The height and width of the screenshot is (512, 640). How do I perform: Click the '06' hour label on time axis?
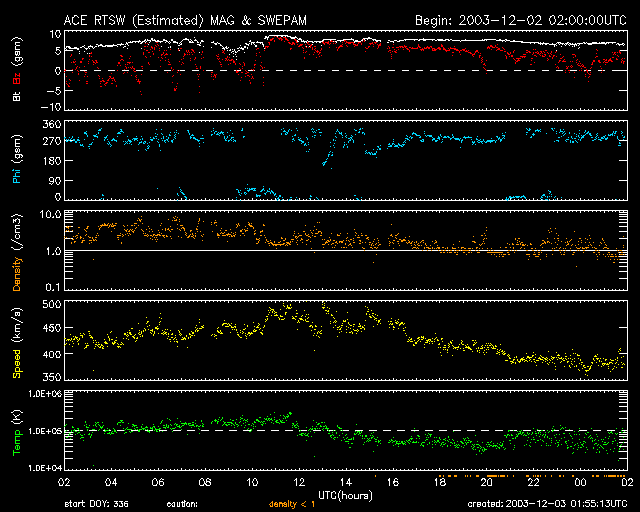click(158, 483)
